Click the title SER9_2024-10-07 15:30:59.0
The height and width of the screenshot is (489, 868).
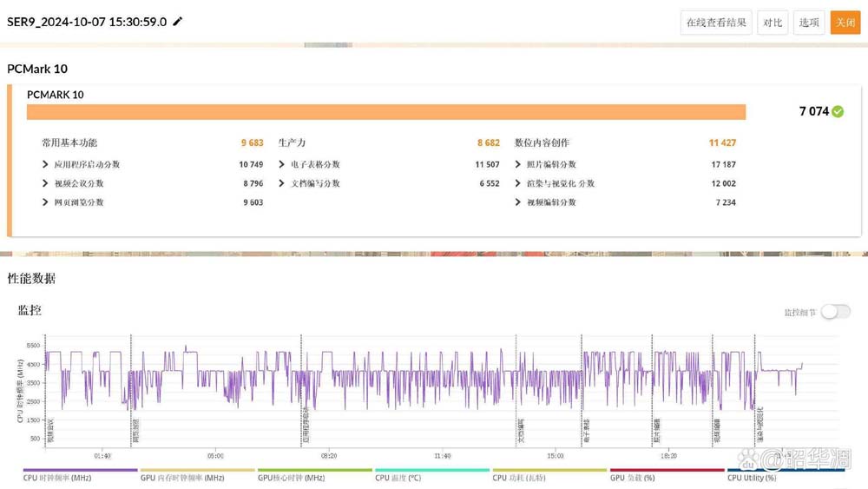[87, 22]
